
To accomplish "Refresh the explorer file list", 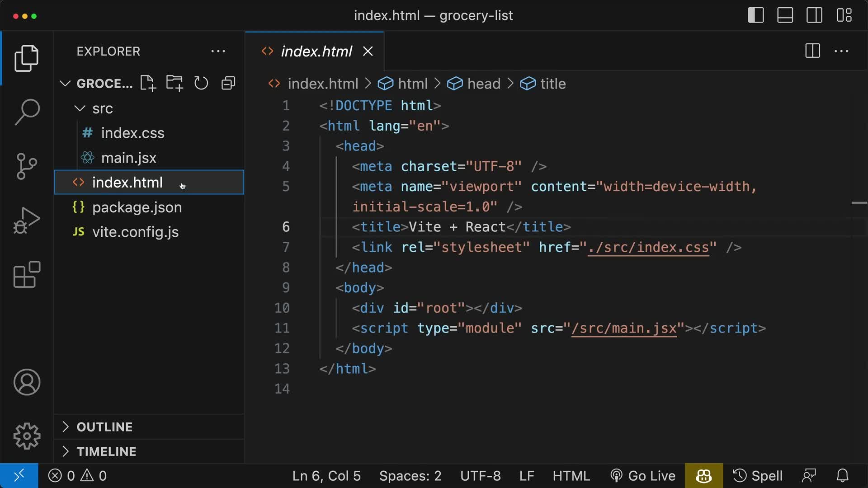I will point(201,83).
